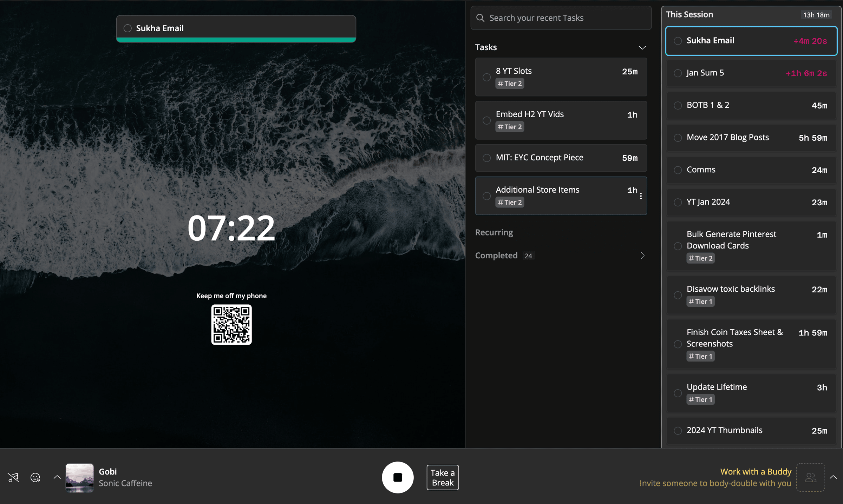Open three-dot menu on Additional Store Items
The width and height of the screenshot is (843, 504).
[x=641, y=196]
